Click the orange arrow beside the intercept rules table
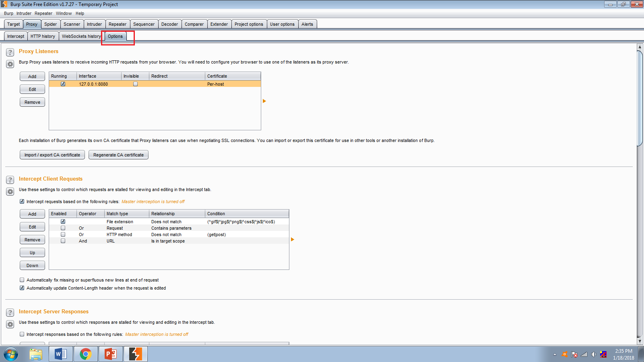This screenshot has width=644, height=362. (293, 239)
